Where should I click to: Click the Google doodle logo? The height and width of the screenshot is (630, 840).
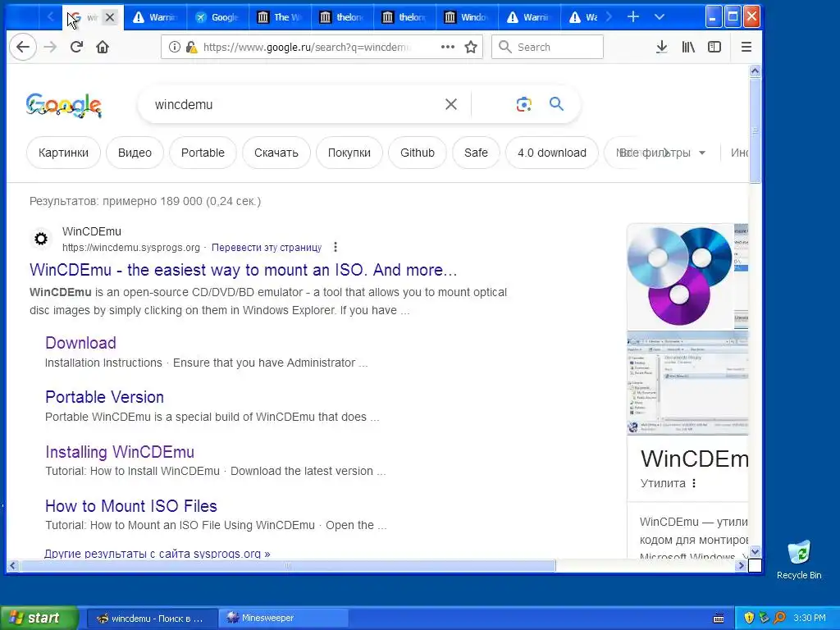coord(64,104)
